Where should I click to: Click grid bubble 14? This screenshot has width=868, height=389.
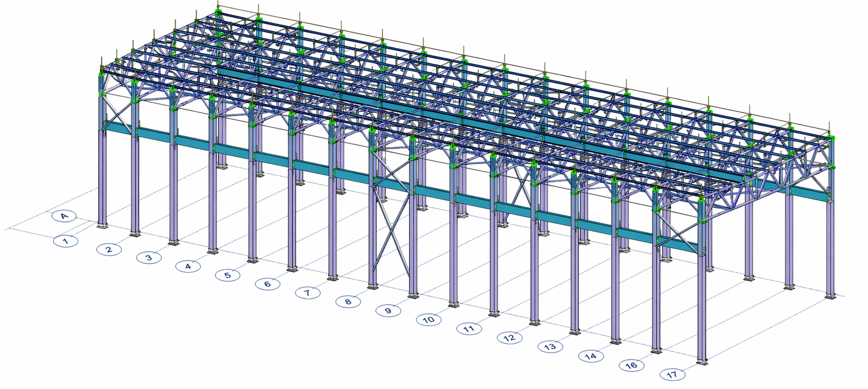(x=591, y=356)
